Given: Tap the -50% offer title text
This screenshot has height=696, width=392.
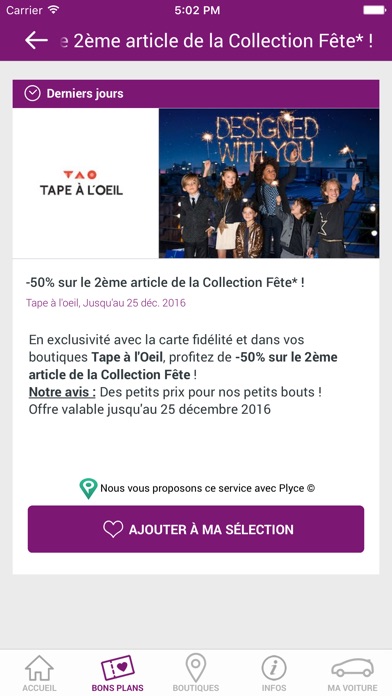Looking at the screenshot, I should click(x=165, y=283).
